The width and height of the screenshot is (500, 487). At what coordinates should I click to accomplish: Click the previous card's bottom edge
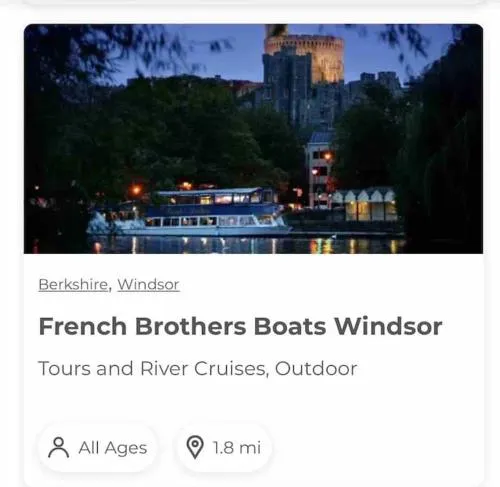[x=253, y=2]
